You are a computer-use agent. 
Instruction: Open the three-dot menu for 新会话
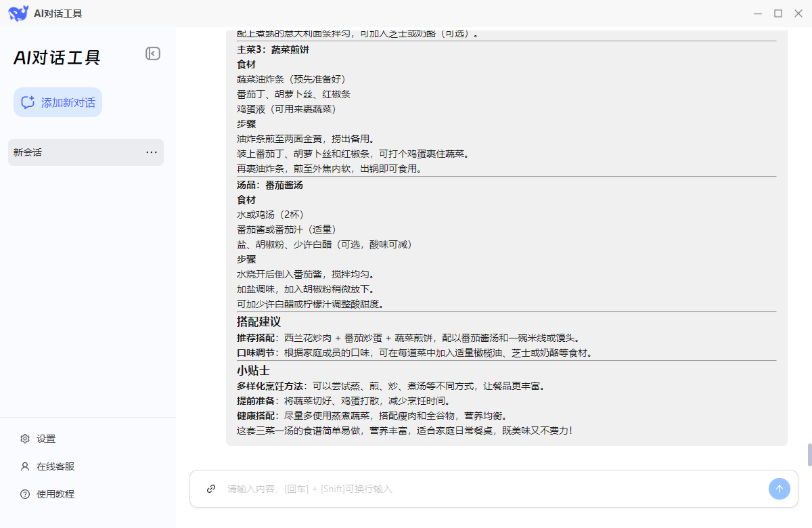[x=152, y=152]
